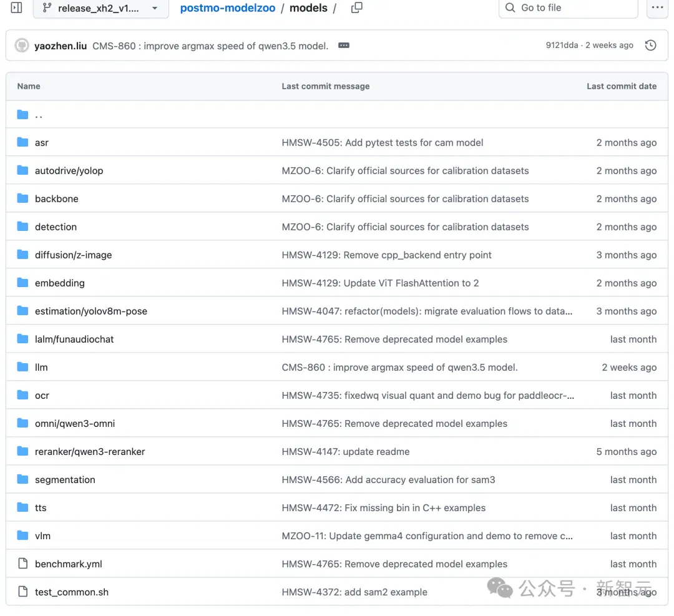Open the autodrive/yolop folder icon
674x616 pixels.
tap(23, 170)
